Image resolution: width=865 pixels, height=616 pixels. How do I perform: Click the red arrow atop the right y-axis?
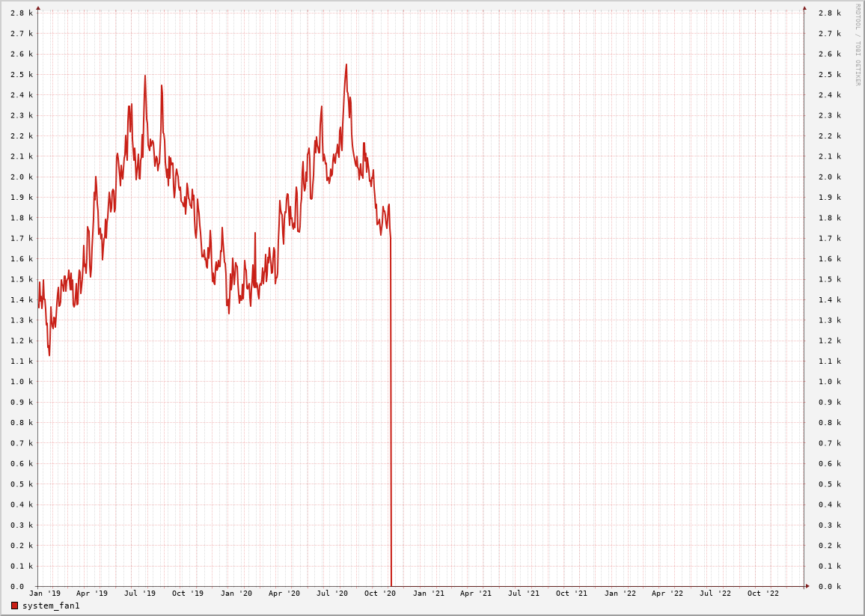pyautogui.click(x=804, y=8)
